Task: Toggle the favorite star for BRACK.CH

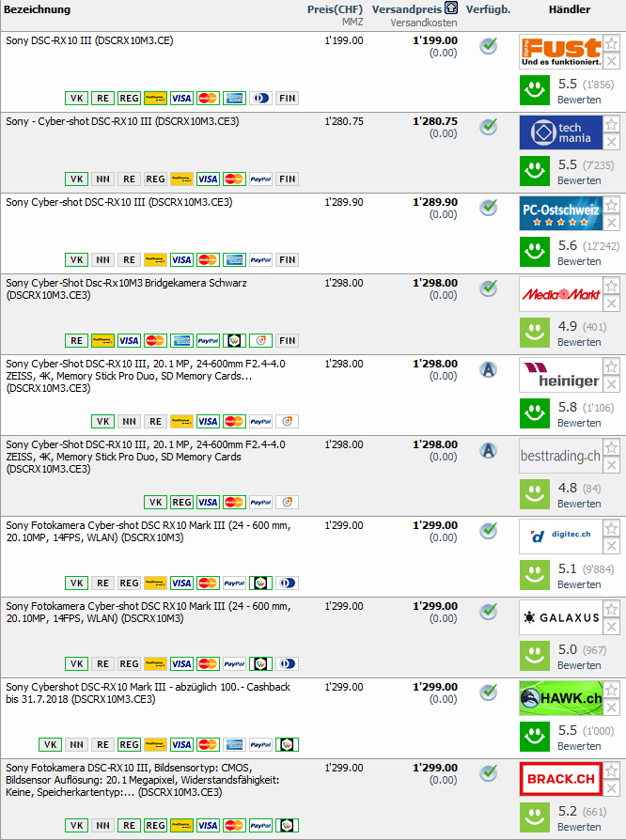Action: click(612, 771)
